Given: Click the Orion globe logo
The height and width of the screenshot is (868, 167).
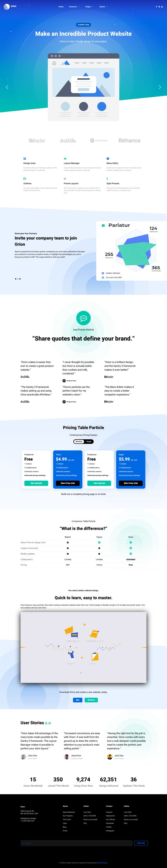Looking at the screenshot, I should 6,7.
